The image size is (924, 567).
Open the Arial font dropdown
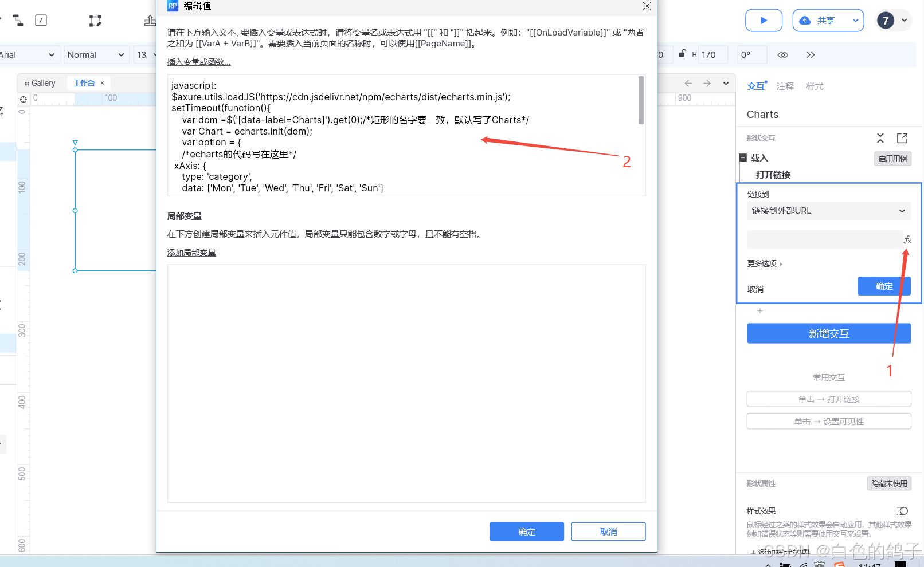point(29,54)
